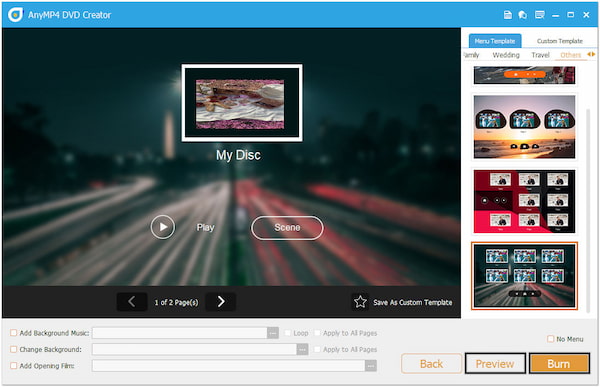The width and height of the screenshot is (600, 387).
Task: Switch to Menu Template tab
Action: 495,41
